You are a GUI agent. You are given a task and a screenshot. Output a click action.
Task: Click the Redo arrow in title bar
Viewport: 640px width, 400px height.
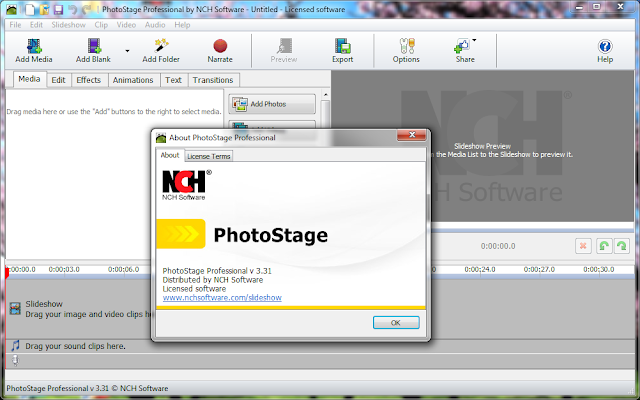pos(87,9)
